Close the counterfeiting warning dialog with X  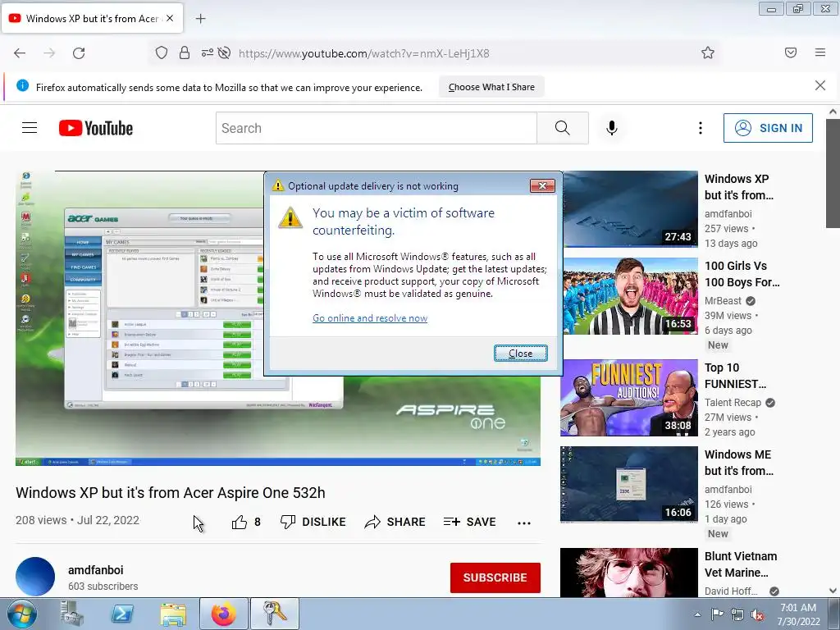pyautogui.click(x=542, y=186)
